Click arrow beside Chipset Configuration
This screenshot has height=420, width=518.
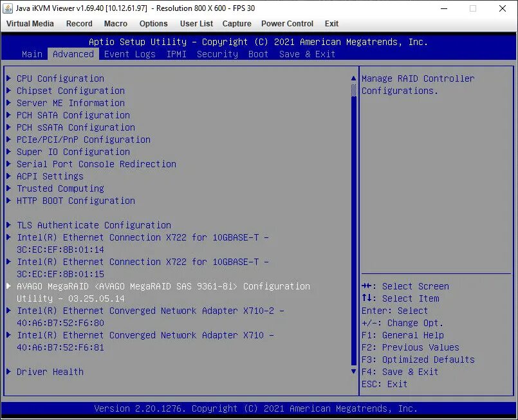tap(9, 91)
